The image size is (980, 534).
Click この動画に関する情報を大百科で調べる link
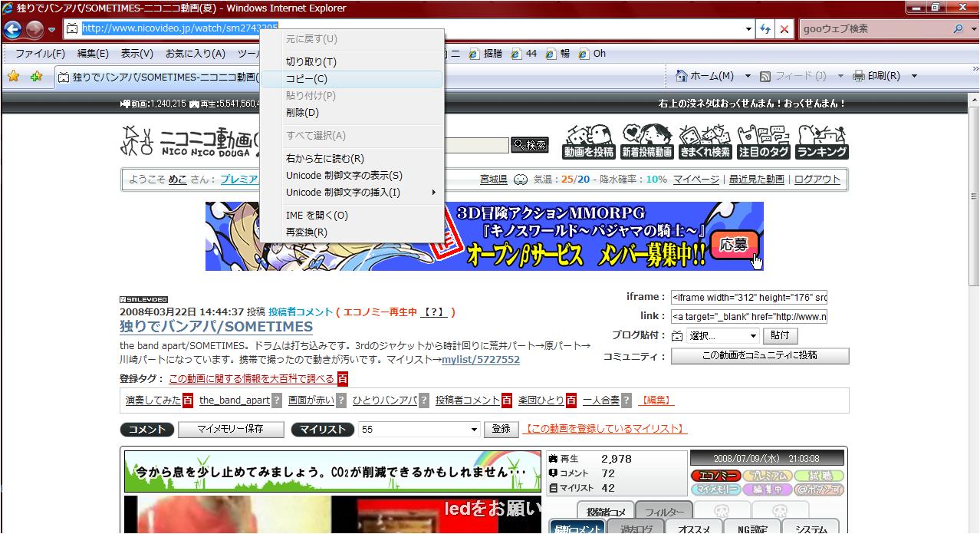252,379
